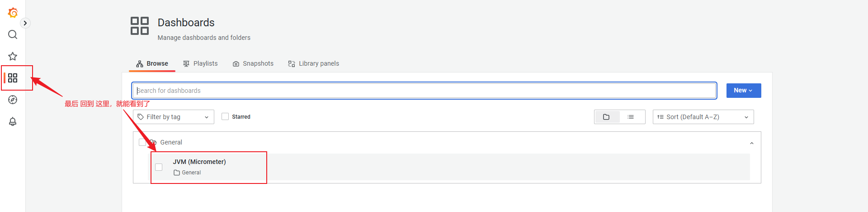Open the Grafana home logo
Screen dimensions: 868x212
click(13, 13)
